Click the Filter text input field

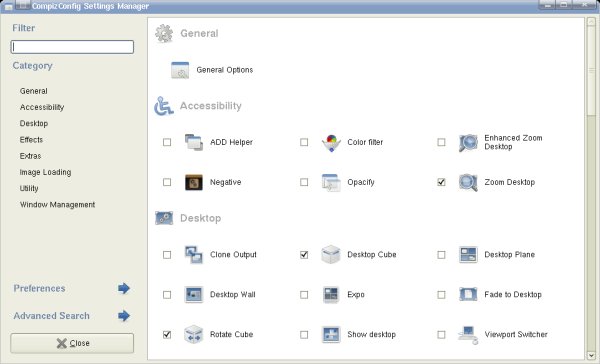(72, 47)
